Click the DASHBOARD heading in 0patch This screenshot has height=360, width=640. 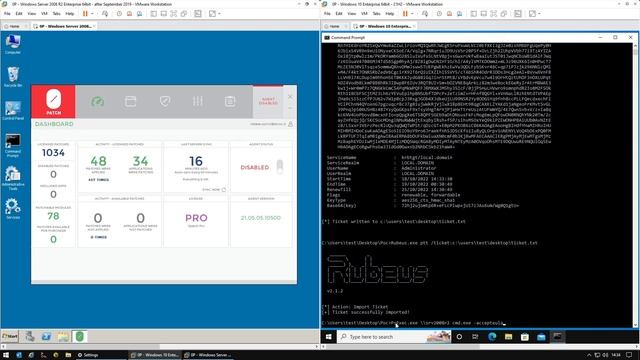[x=54, y=124]
